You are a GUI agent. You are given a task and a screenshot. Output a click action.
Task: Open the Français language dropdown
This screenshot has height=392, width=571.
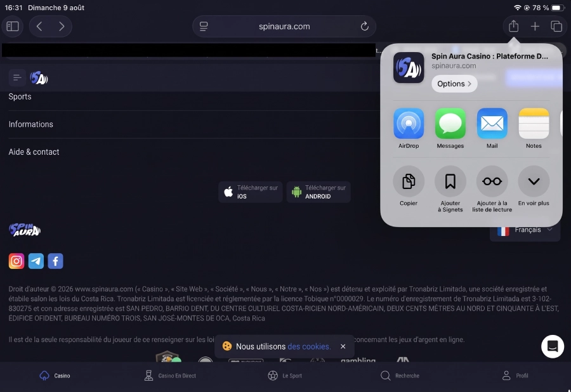point(525,230)
